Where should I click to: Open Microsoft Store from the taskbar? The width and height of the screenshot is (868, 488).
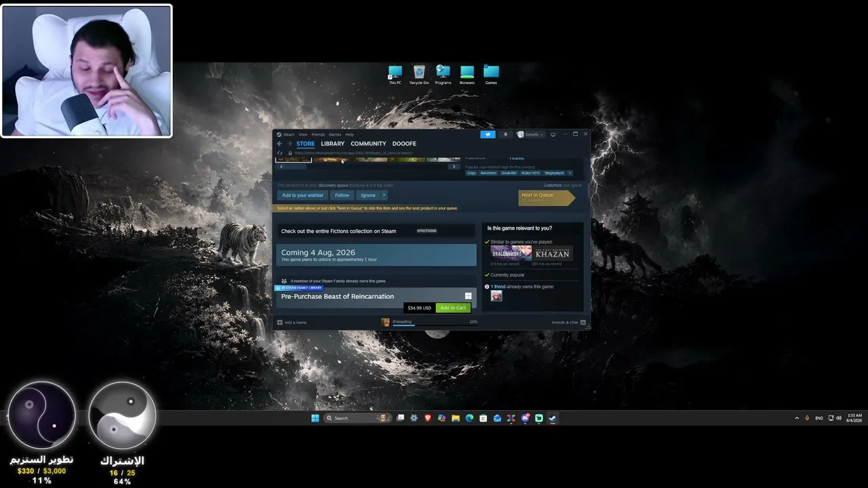(483, 418)
